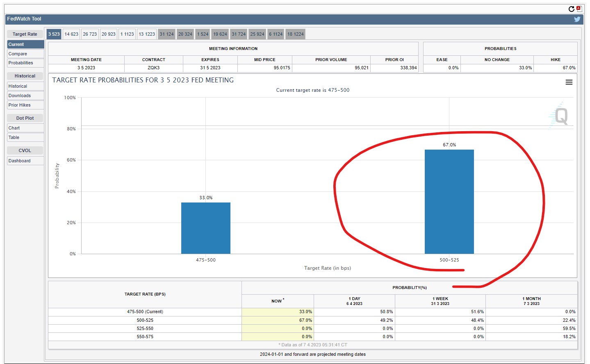Select the 25 924 meeting tab
This screenshot has width=590, height=364.
pos(257,34)
